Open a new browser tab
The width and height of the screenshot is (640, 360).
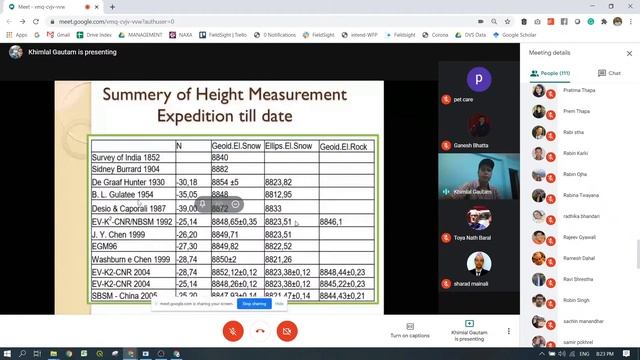tap(112, 7)
